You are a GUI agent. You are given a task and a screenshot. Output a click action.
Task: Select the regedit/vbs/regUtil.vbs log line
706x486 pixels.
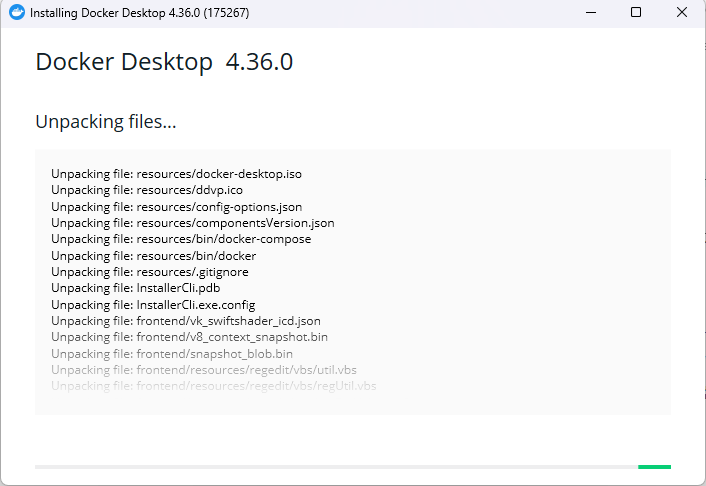pos(213,386)
